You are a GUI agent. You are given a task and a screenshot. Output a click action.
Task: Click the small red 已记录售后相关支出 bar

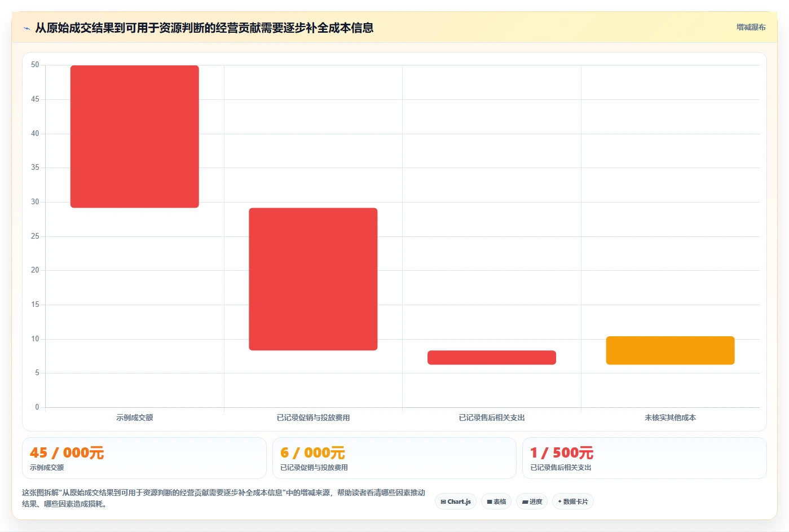point(492,358)
